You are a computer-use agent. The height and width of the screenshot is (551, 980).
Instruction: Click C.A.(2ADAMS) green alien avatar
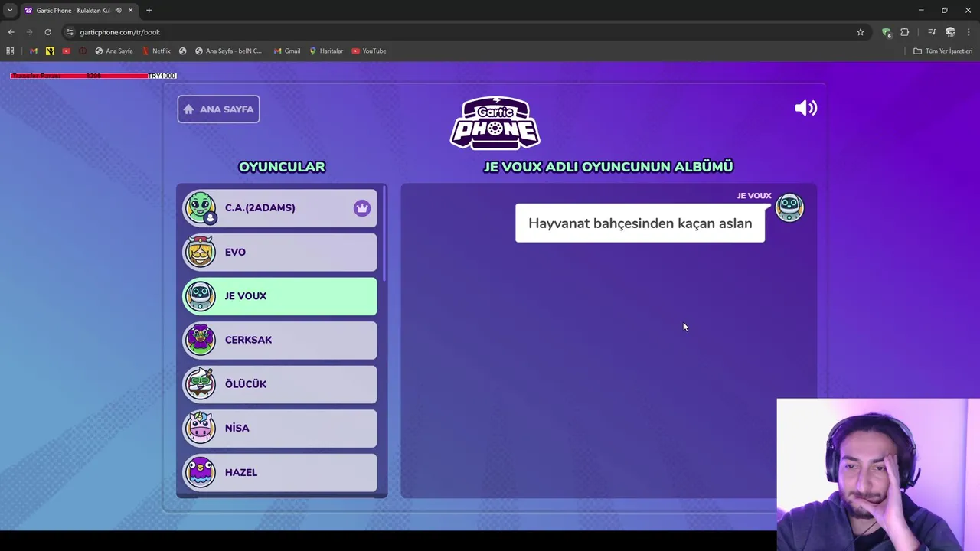[x=200, y=207]
